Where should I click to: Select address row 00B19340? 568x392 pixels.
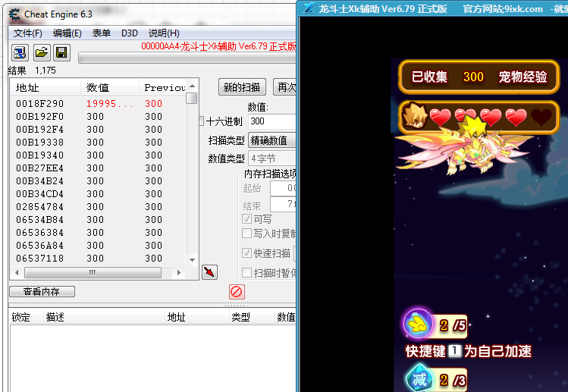tap(98, 155)
